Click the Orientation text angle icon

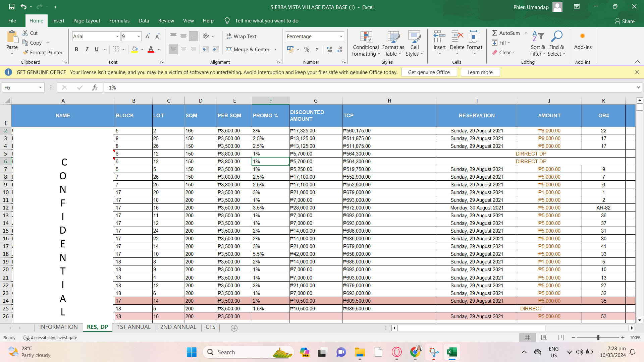pos(206,36)
